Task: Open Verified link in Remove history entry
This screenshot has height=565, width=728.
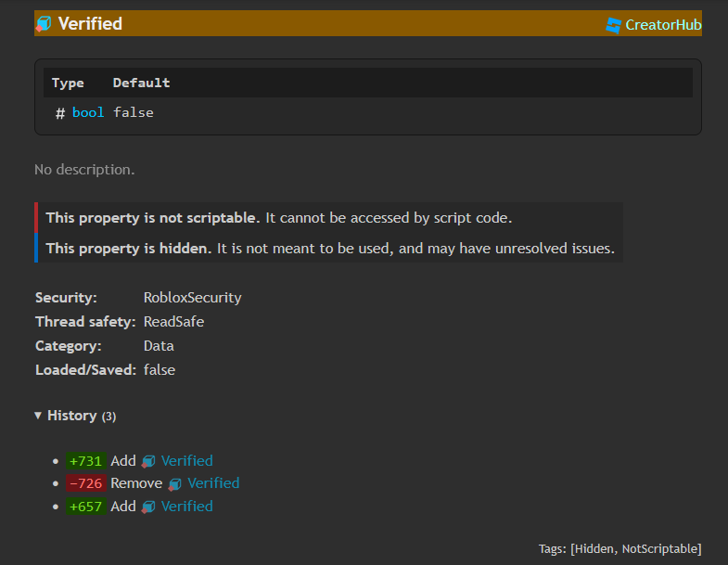Action: (x=213, y=483)
